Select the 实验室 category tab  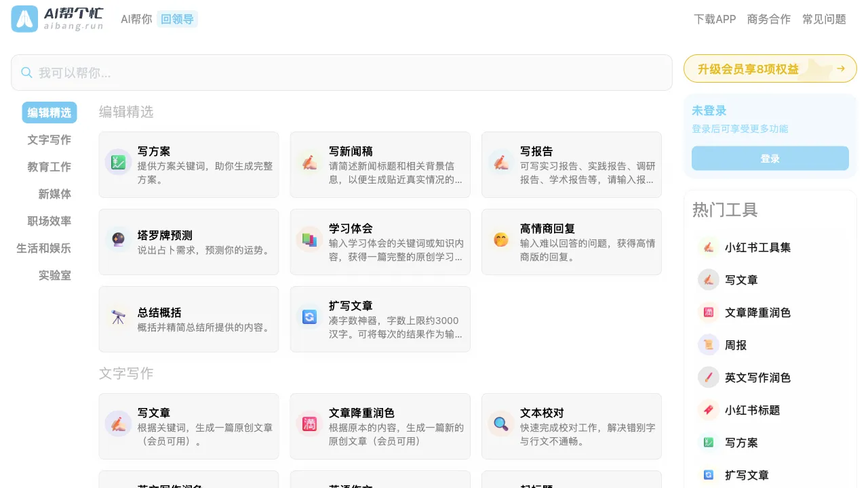(x=55, y=275)
